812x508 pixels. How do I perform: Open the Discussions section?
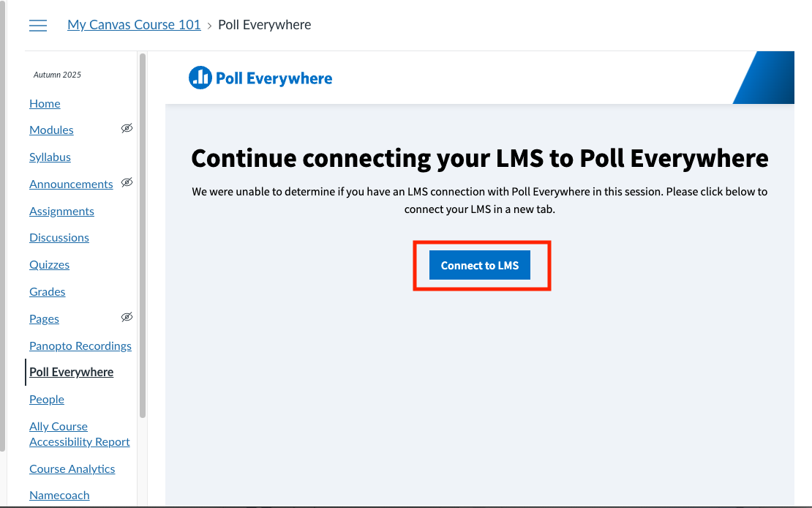pos(59,237)
